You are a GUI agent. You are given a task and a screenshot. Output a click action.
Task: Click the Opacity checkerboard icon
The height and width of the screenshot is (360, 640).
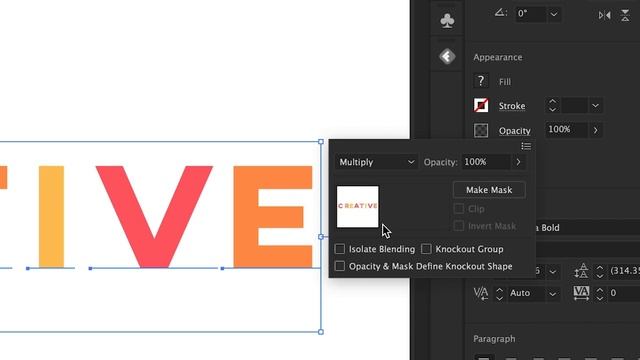tap(481, 130)
